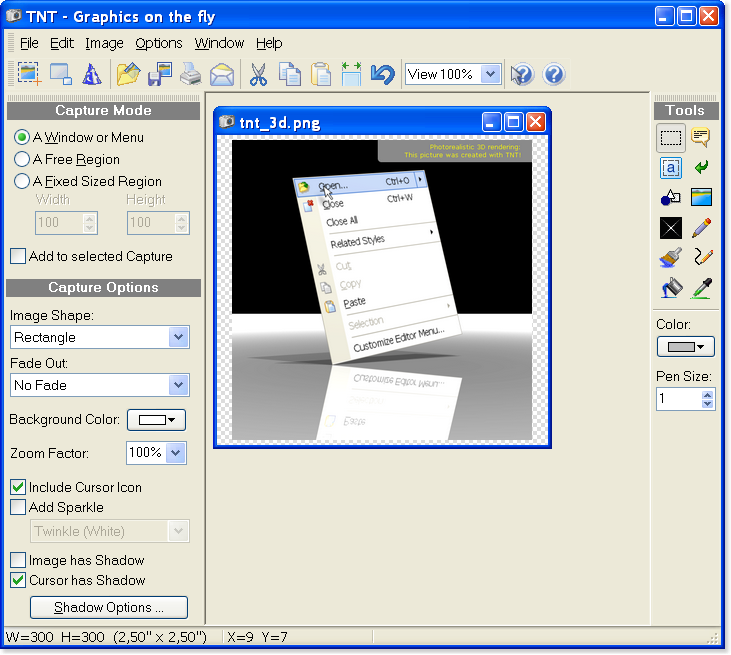Image resolution: width=731 pixels, height=655 pixels.
Task: Click the printer icon in toolbar
Action: pyautogui.click(x=190, y=74)
